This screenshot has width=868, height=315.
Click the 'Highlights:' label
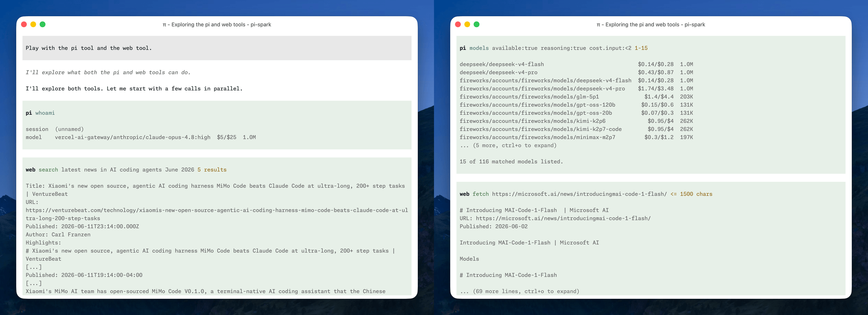click(43, 242)
